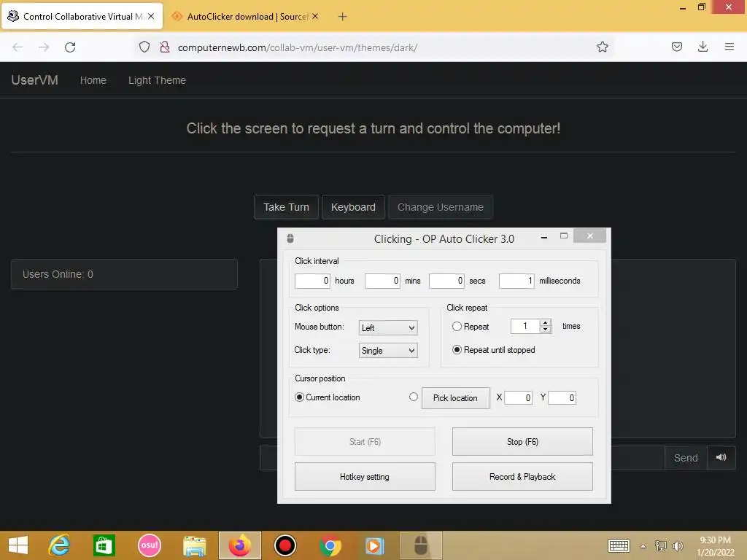747x560 pixels.
Task: Click the Pick location button
Action: point(455,397)
